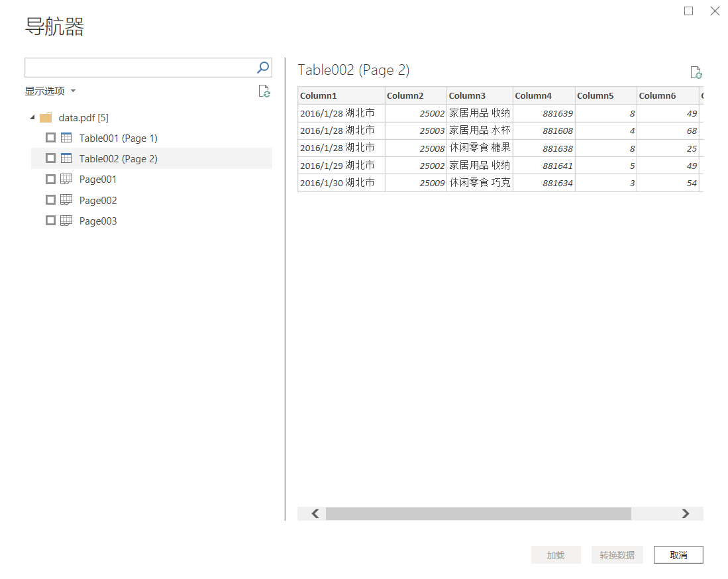Click the cell containing 881634
This screenshot has width=728, height=579.
pyautogui.click(x=544, y=183)
